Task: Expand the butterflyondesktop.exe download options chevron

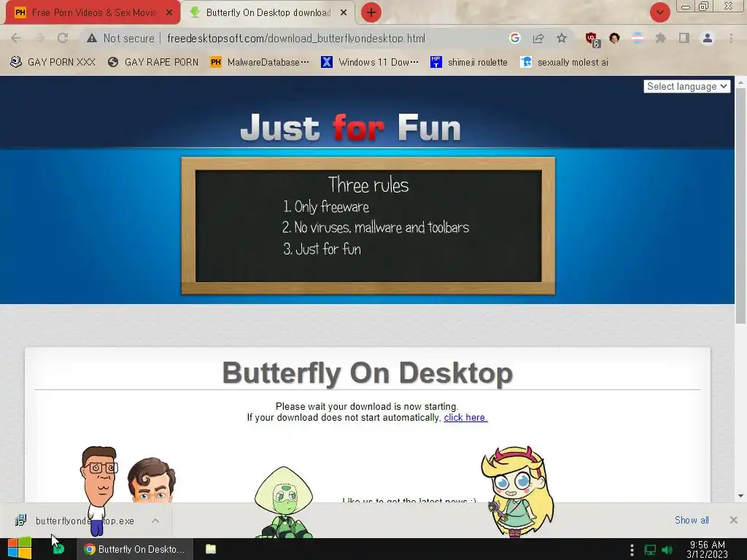Action: (x=155, y=521)
